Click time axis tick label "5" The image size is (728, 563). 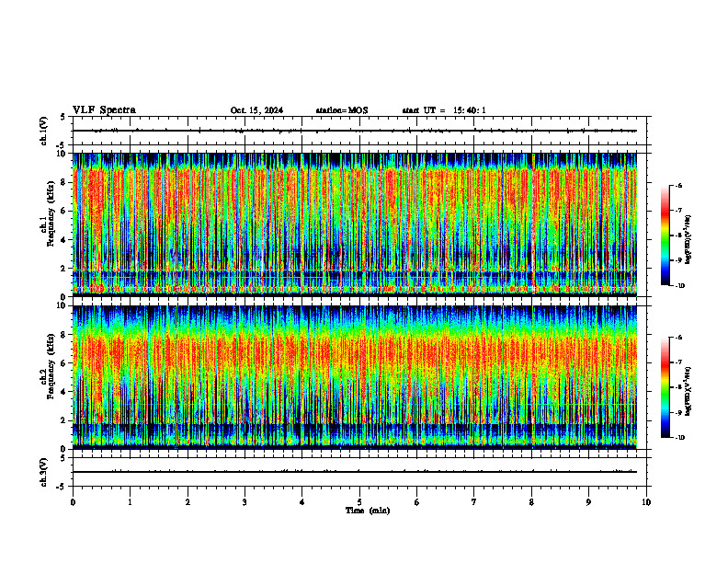359,502
